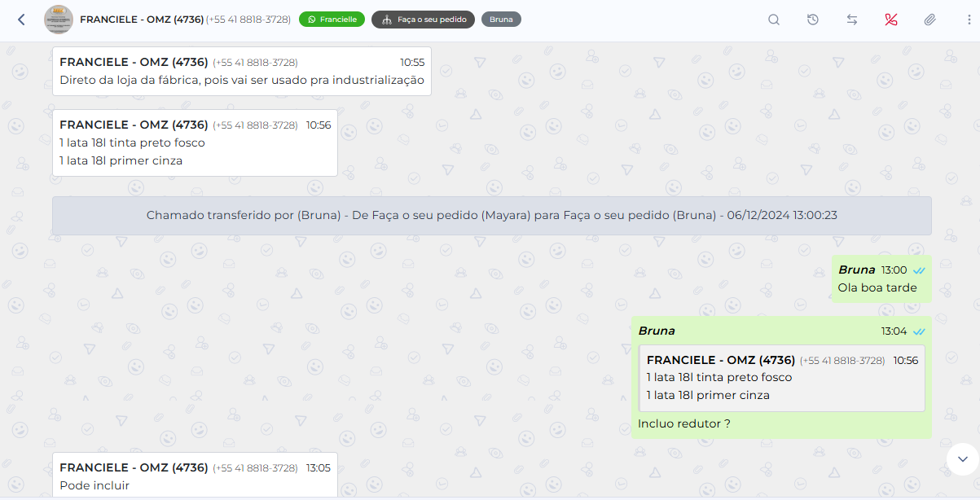Open quoted message inside Bruna's reply
Screen dimensions: 980x500
click(782, 378)
